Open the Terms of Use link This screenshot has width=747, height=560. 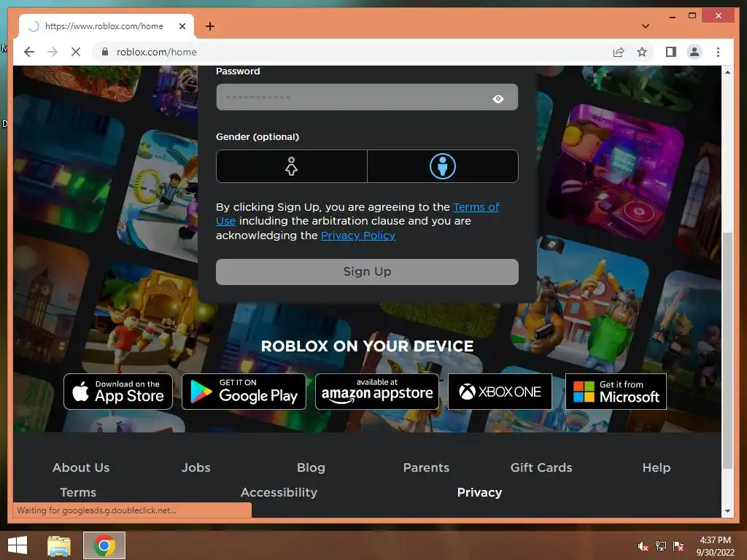click(x=476, y=207)
